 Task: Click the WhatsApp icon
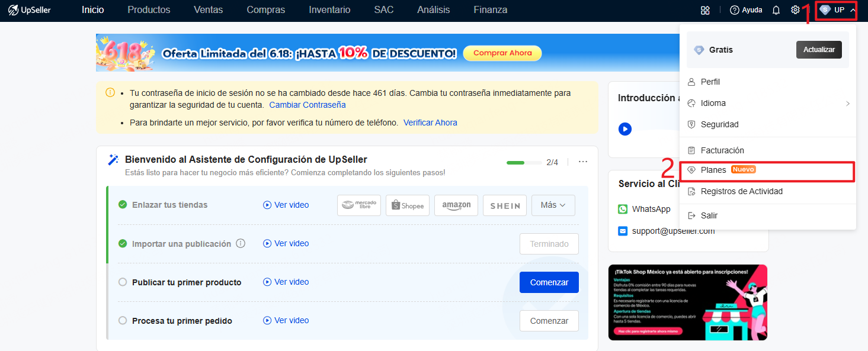[623, 209]
